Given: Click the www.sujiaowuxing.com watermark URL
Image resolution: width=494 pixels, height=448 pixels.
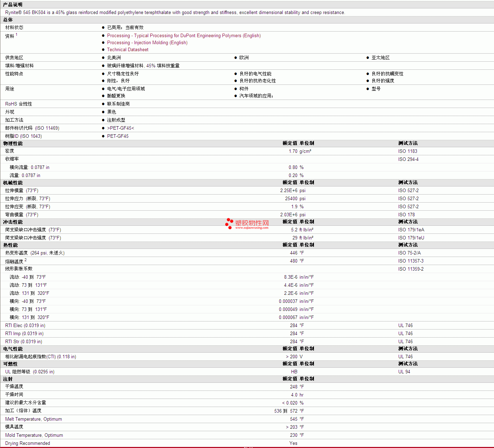Looking at the screenshot, I should [x=252, y=228].
